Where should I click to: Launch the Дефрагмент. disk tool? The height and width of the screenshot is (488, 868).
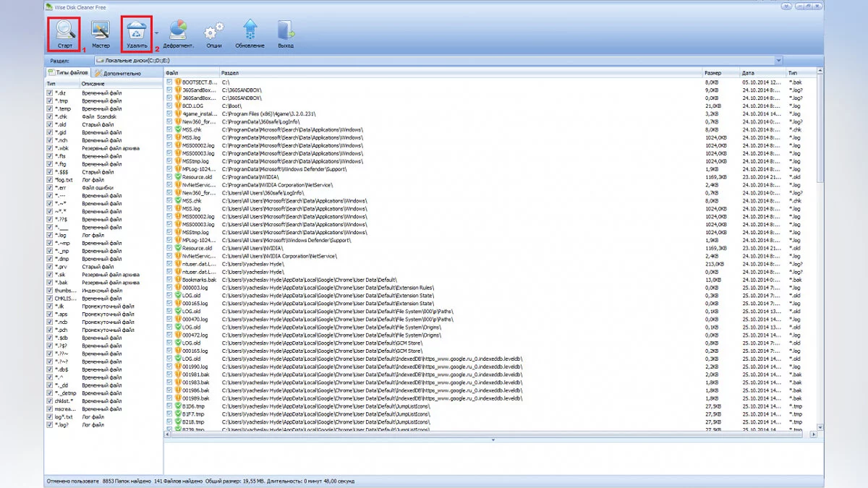(178, 30)
